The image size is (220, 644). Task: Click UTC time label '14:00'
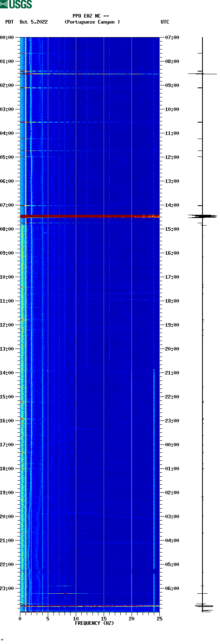pos(172,205)
